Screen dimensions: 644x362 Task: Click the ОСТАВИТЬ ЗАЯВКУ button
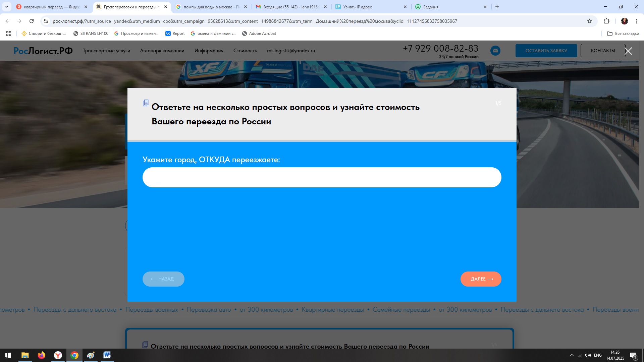coord(546,51)
